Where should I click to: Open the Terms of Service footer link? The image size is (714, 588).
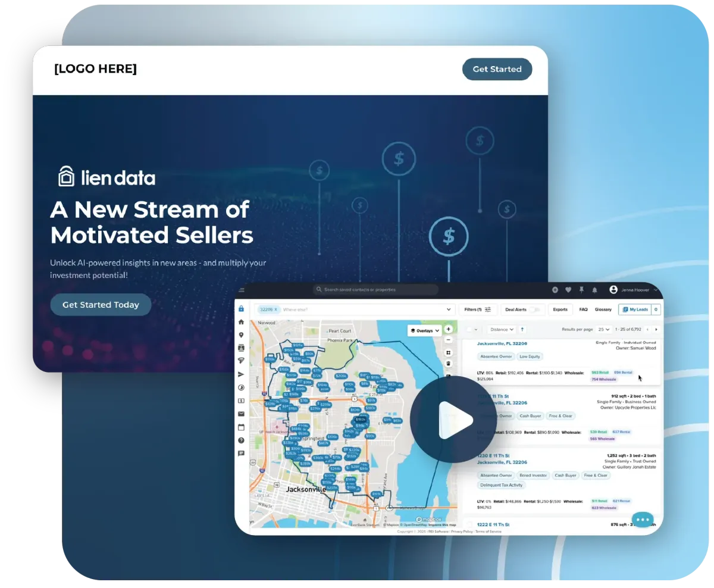tap(488, 531)
